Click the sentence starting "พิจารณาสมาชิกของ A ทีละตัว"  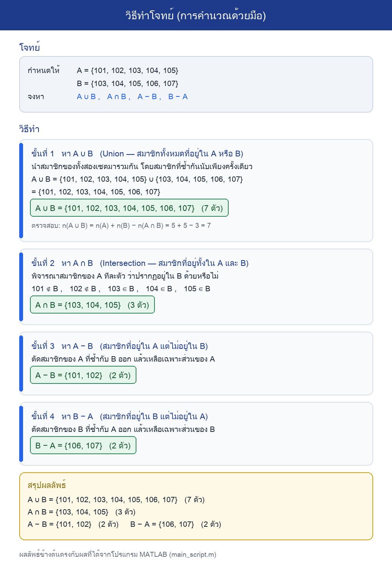point(125,276)
